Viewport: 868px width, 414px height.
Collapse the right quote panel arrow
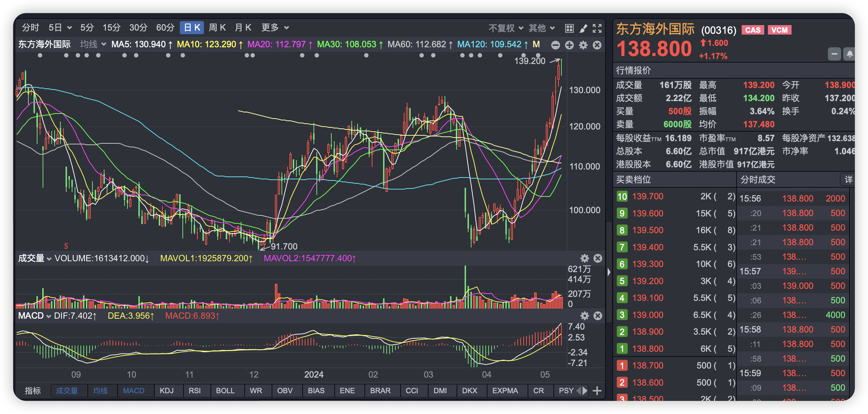coord(609,272)
